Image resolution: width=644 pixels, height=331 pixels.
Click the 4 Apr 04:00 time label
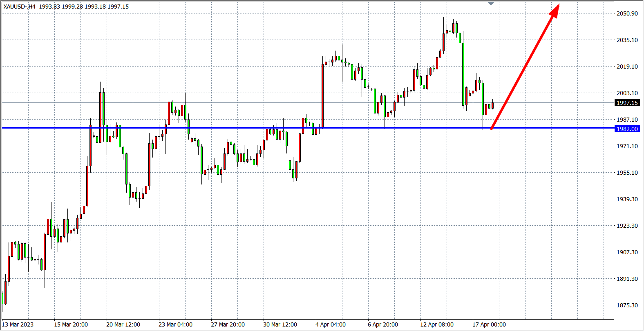click(331, 324)
